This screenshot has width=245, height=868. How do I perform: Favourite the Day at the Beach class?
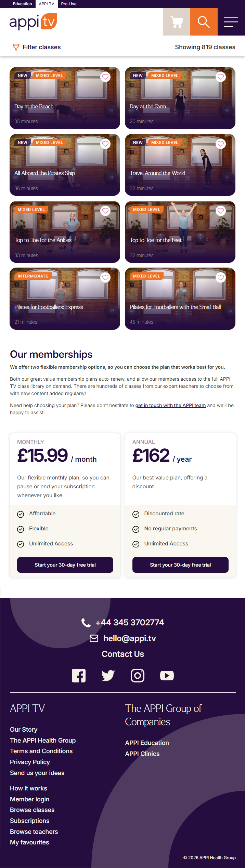[105, 77]
